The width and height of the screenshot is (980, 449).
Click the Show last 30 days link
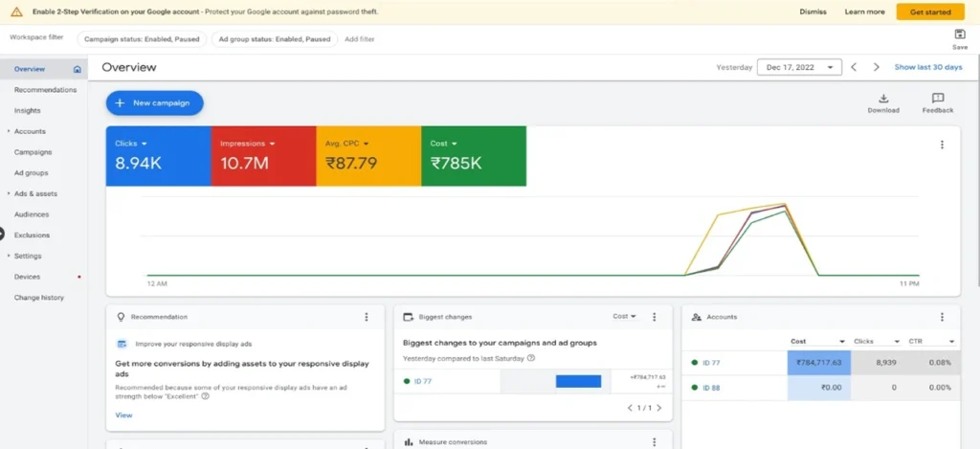point(927,67)
